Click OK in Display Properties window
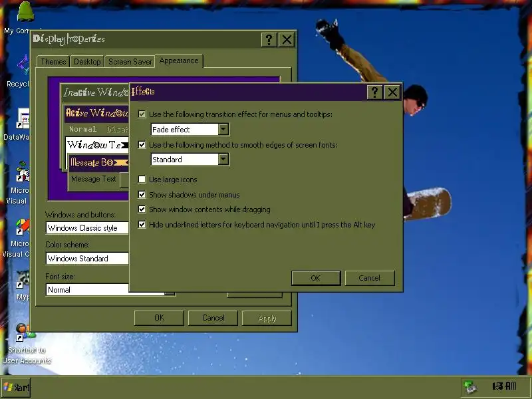Screen dimensions: 532x399 159,318
